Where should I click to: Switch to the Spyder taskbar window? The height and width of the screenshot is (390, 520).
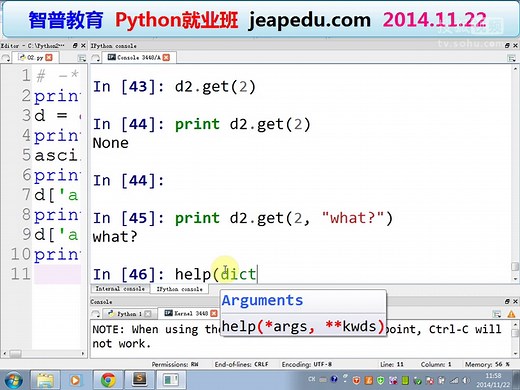point(171,380)
